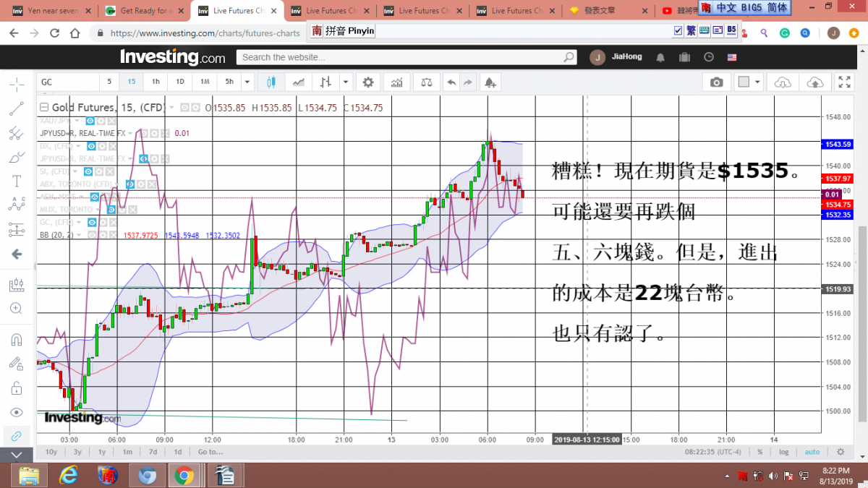Hide all drawing tools with eye icon

point(16,412)
